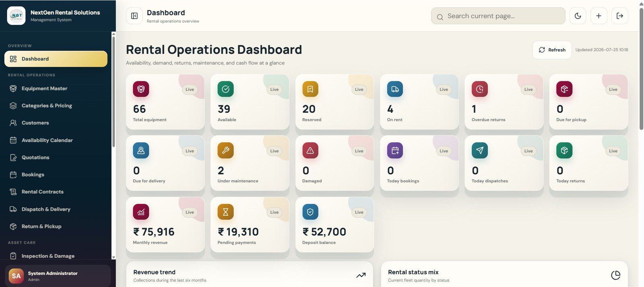The height and width of the screenshot is (287, 644).
Task: Click the Due for delivery location icon
Action: 141,150
